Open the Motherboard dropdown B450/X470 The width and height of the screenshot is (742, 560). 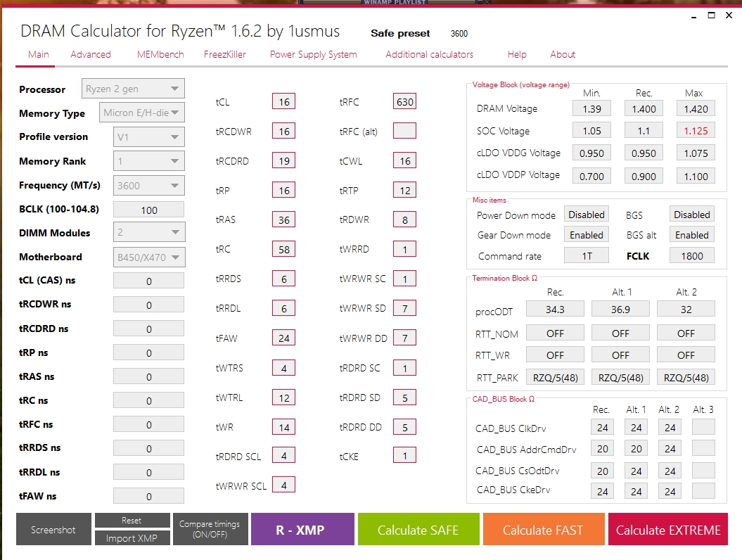[x=148, y=257]
